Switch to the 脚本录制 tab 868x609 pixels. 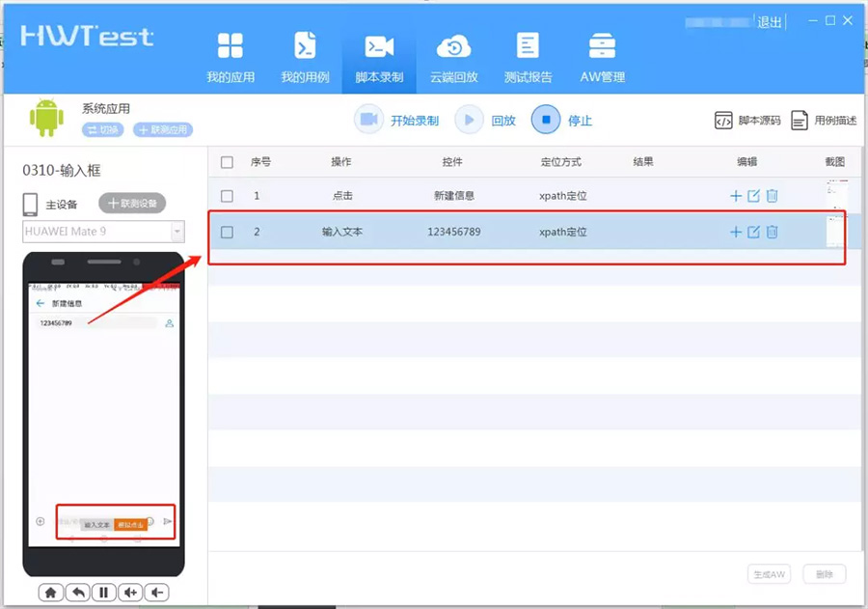pyautogui.click(x=379, y=58)
